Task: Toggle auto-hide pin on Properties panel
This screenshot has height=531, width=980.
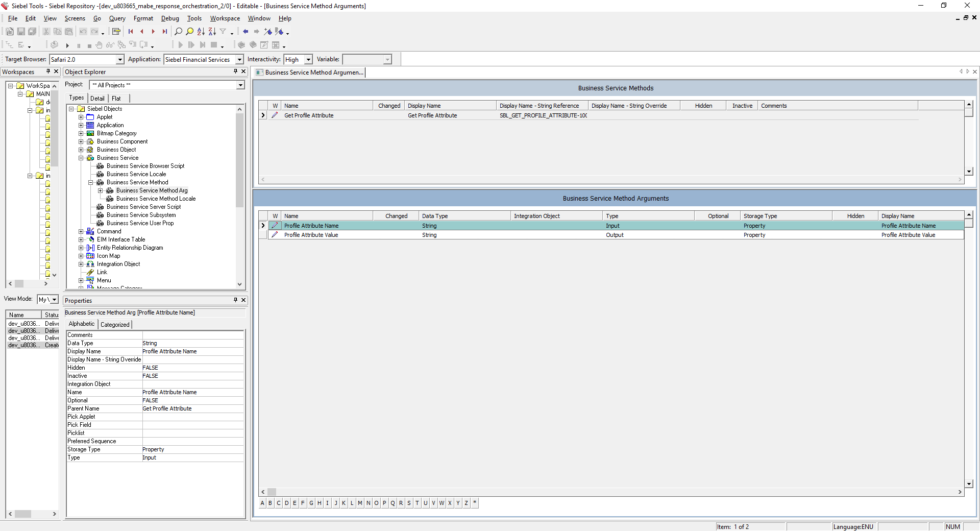Action: 236,300
